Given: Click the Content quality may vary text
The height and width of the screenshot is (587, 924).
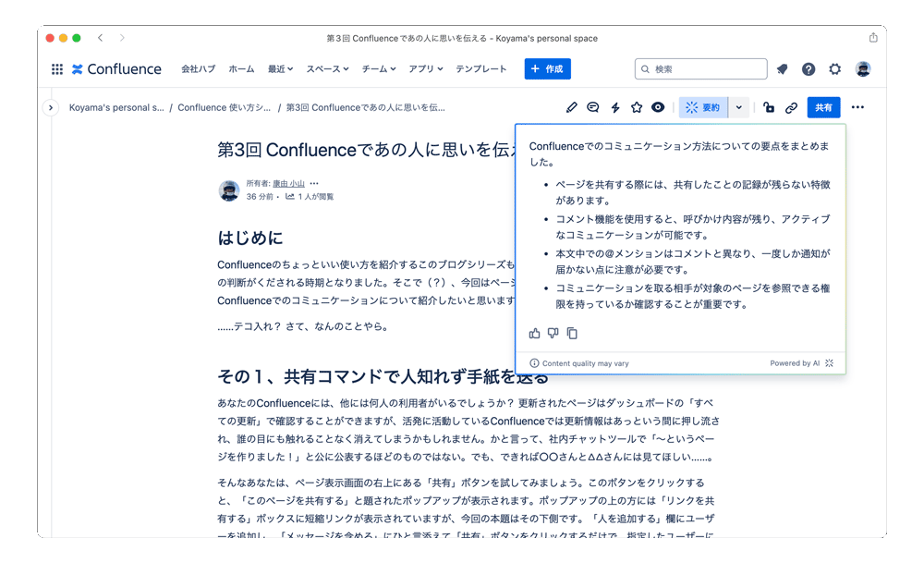Looking at the screenshot, I should (586, 363).
